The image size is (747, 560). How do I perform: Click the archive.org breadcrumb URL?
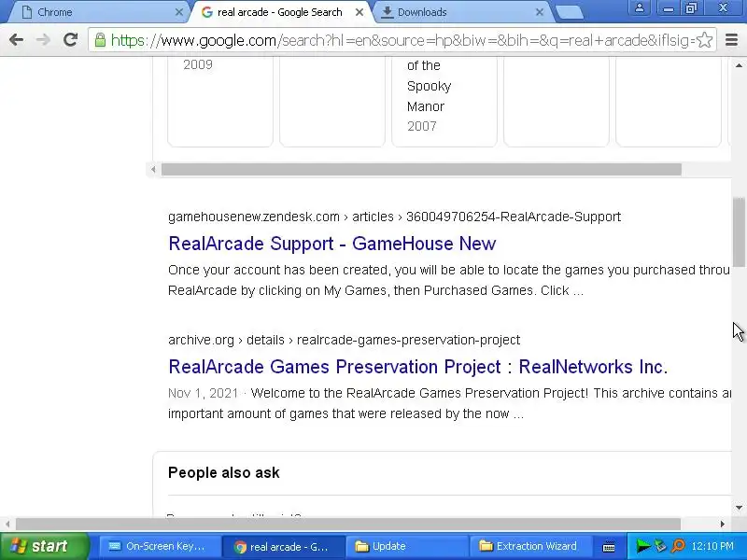[x=344, y=340]
